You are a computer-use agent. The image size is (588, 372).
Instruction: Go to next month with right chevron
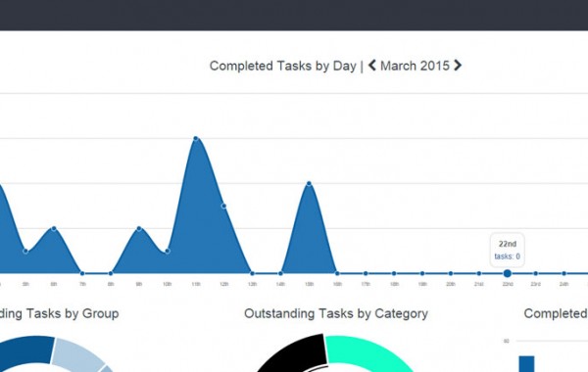pos(458,66)
